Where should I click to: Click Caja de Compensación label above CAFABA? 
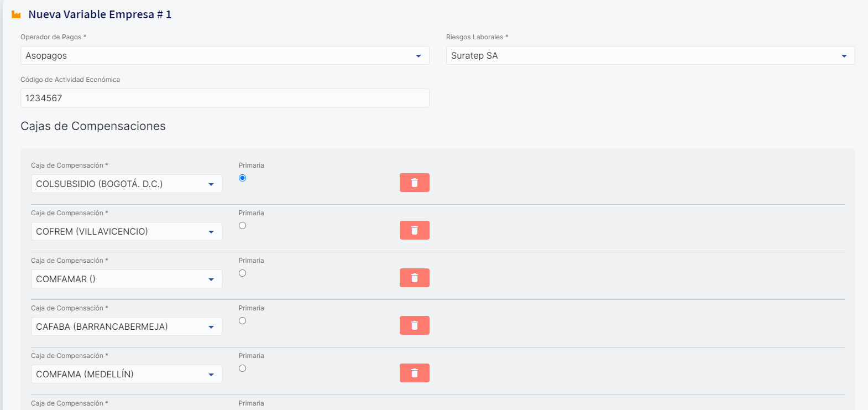click(x=70, y=308)
